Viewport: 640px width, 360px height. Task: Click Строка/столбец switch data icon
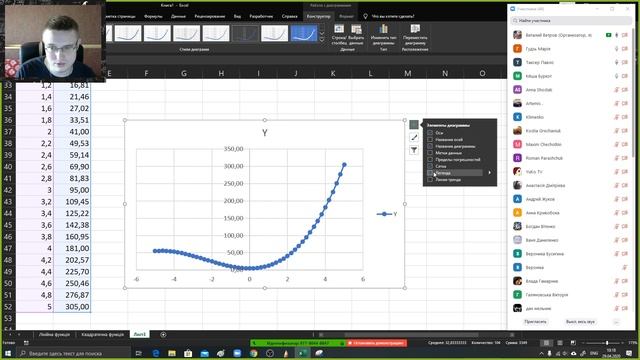[x=339, y=29]
